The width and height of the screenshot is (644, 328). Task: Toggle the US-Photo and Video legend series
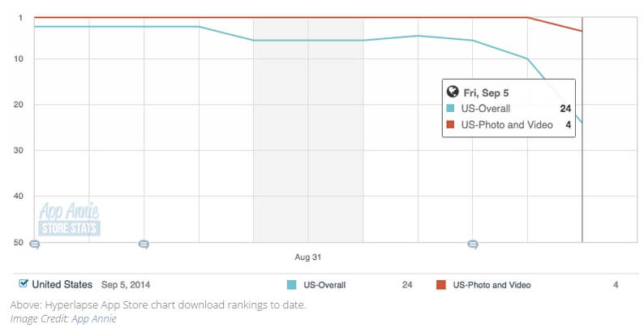tap(492, 285)
